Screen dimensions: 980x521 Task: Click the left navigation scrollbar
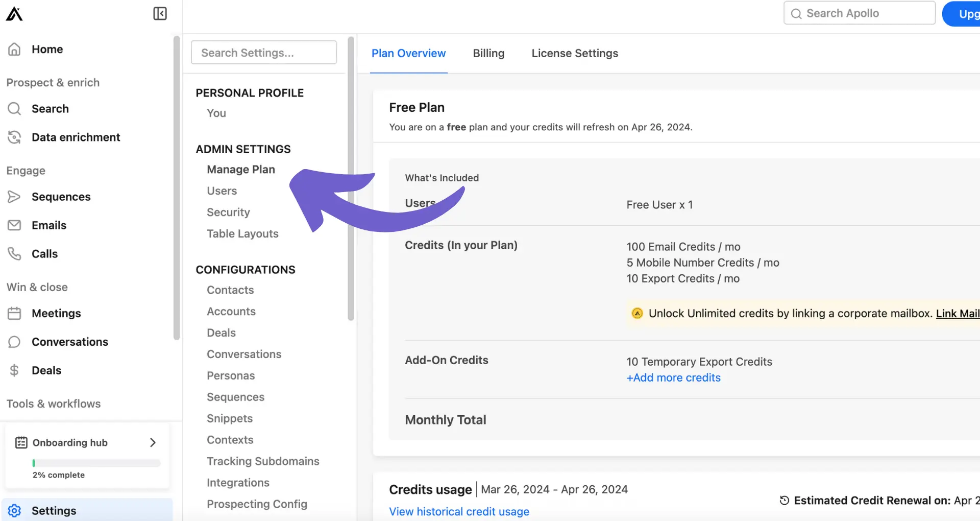point(177,188)
